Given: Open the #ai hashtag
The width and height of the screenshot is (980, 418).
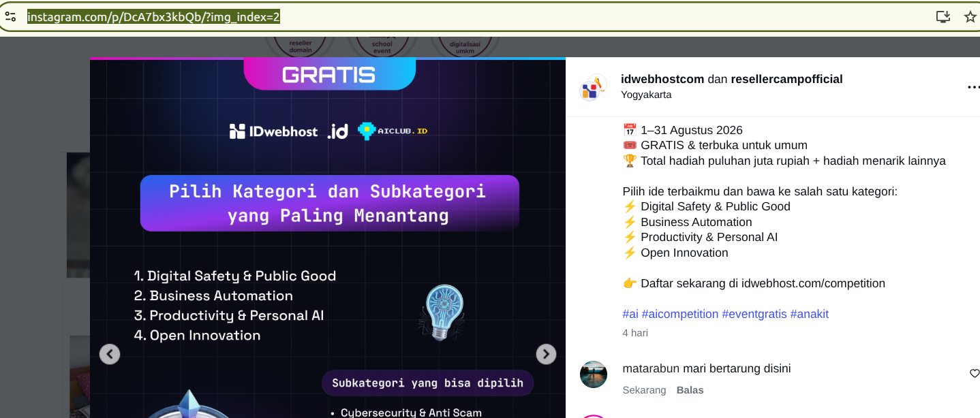Looking at the screenshot, I should click(630, 314).
